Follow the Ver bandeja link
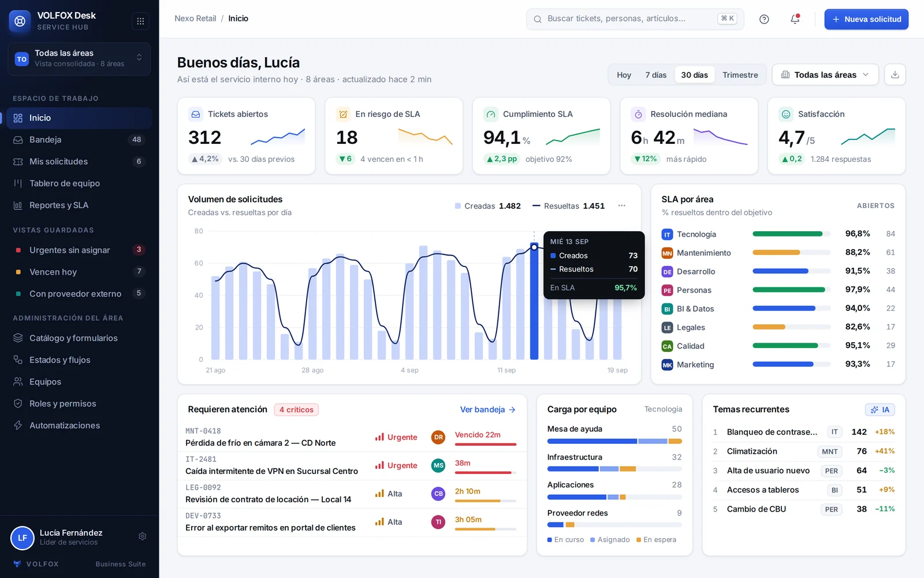Viewport: 924px width, 578px height. [487, 410]
